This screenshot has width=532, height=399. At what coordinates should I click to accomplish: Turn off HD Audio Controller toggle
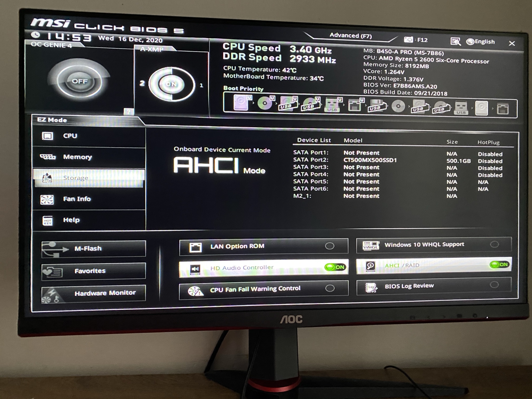[336, 267]
